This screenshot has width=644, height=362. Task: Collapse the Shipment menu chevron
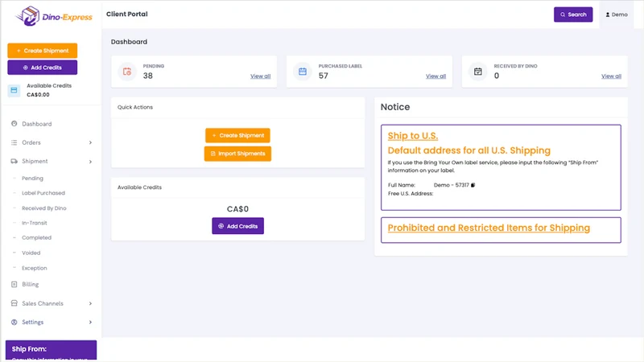tap(90, 162)
